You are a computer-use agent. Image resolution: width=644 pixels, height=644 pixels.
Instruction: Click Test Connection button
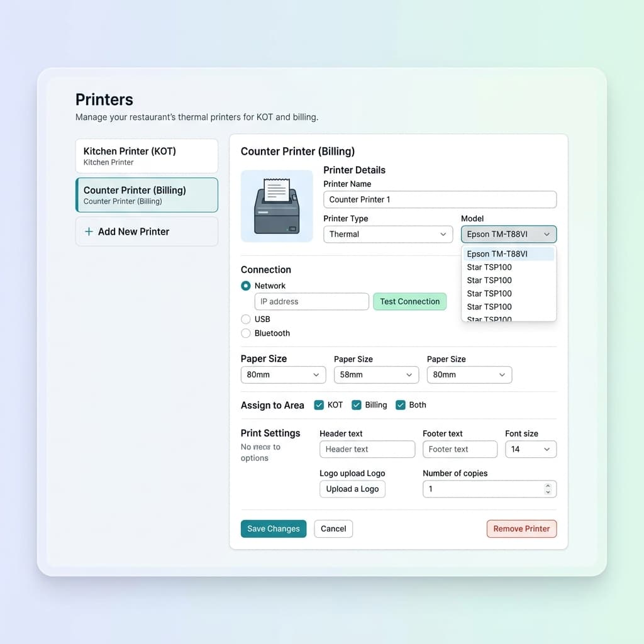point(409,301)
